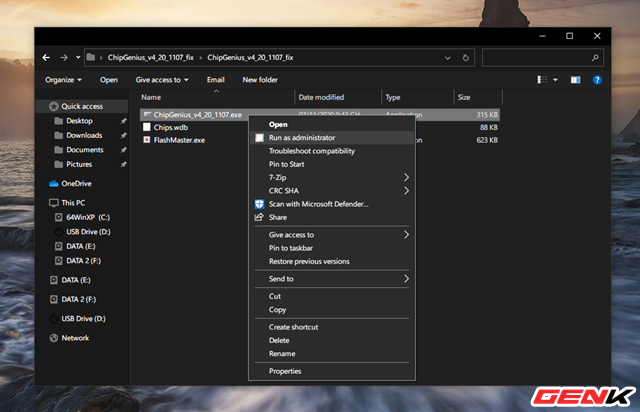Open Give access to toolbar dropdown

(x=162, y=80)
